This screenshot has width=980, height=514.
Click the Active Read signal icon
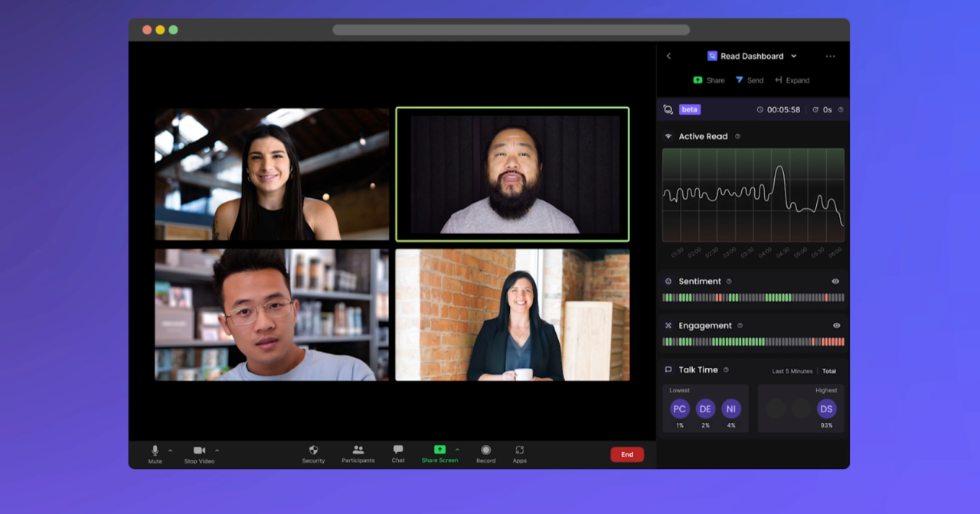(x=668, y=136)
